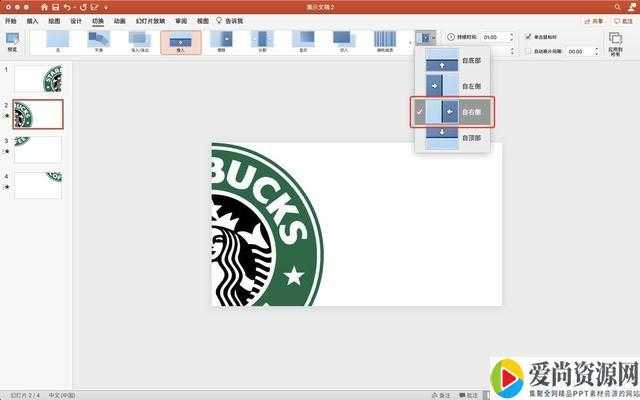Open the effect options dropdown button

[425, 37]
